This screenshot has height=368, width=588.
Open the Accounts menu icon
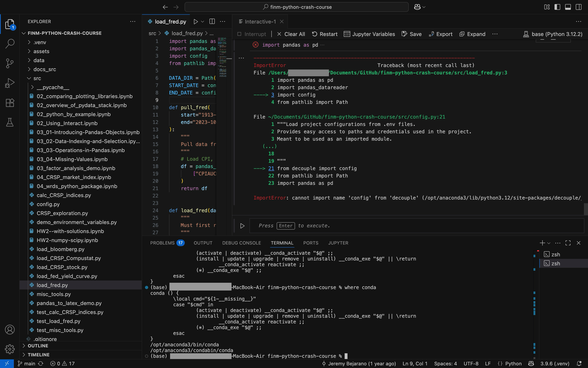10,330
